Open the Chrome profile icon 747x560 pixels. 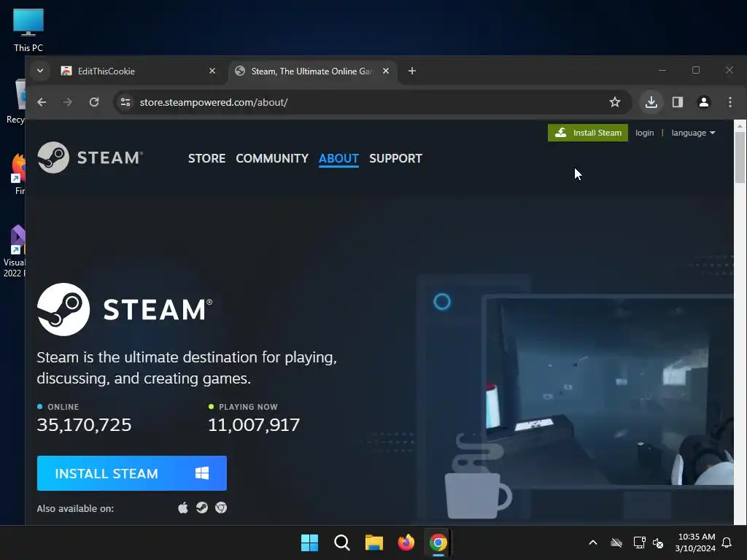pyautogui.click(x=704, y=102)
